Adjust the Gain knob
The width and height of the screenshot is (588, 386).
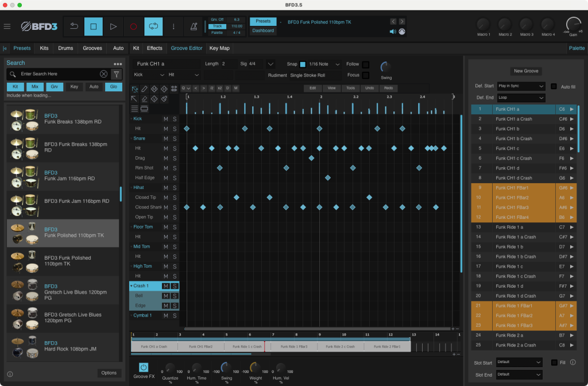click(x=574, y=24)
